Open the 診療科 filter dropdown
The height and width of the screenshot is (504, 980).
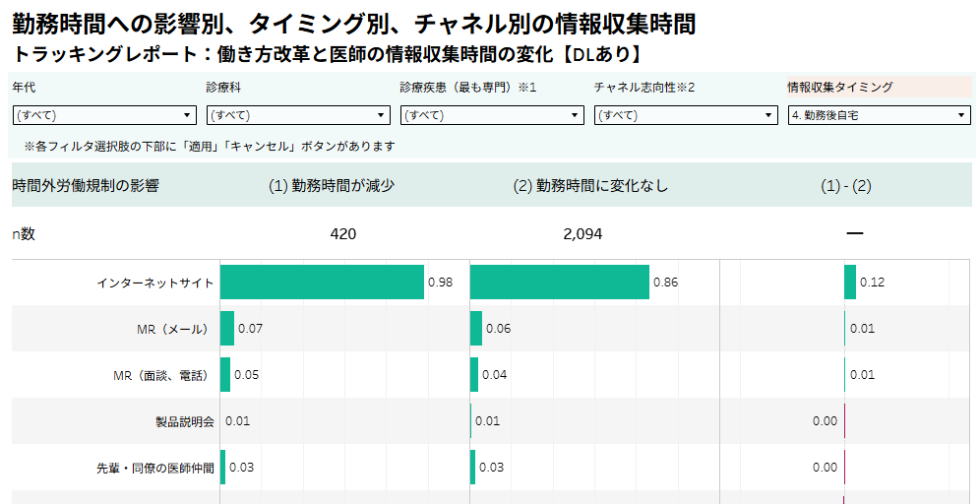299,115
